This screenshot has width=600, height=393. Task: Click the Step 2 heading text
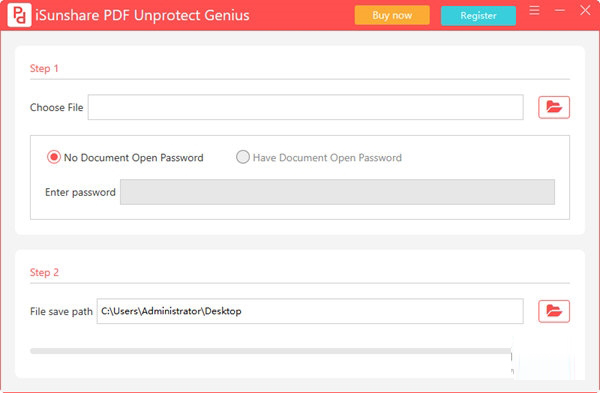click(44, 272)
